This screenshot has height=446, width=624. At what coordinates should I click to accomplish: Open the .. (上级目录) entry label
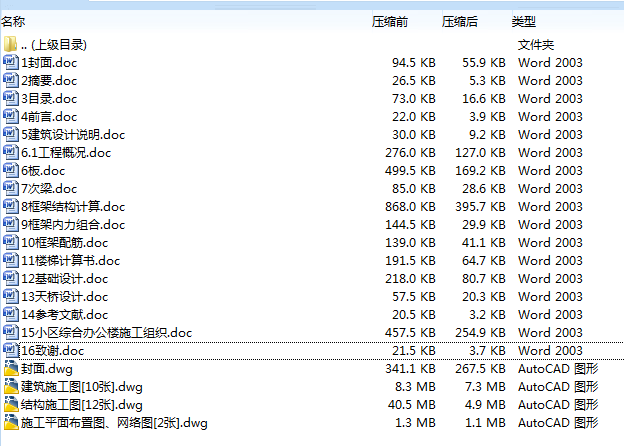[54, 45]
